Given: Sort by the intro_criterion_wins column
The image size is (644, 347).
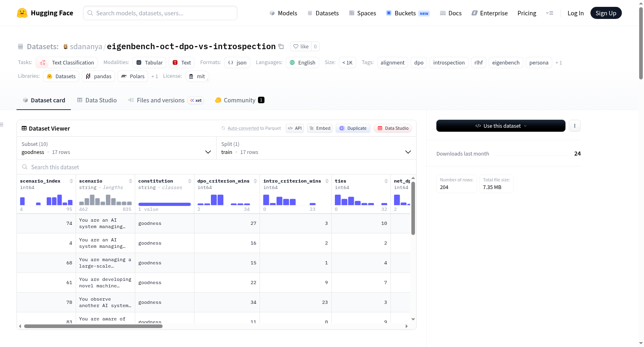Looking at the screenshot, I should point(327,181).
